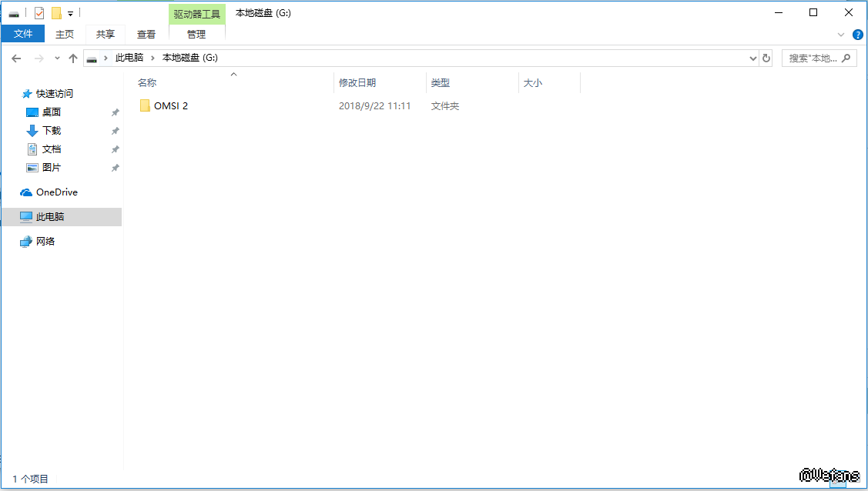Unpin 桌面 using its pin icon

coord(116,112)
